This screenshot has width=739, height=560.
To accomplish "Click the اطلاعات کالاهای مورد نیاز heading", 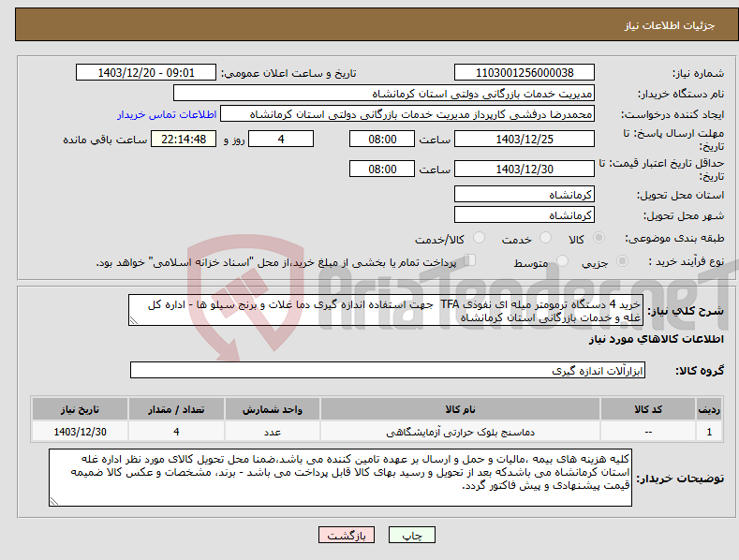I will click(x=656, y=339).
